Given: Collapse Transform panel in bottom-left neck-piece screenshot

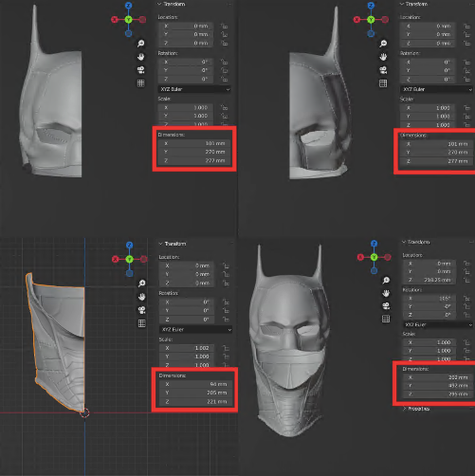Looking at the screenshot, I should point(161,244).
